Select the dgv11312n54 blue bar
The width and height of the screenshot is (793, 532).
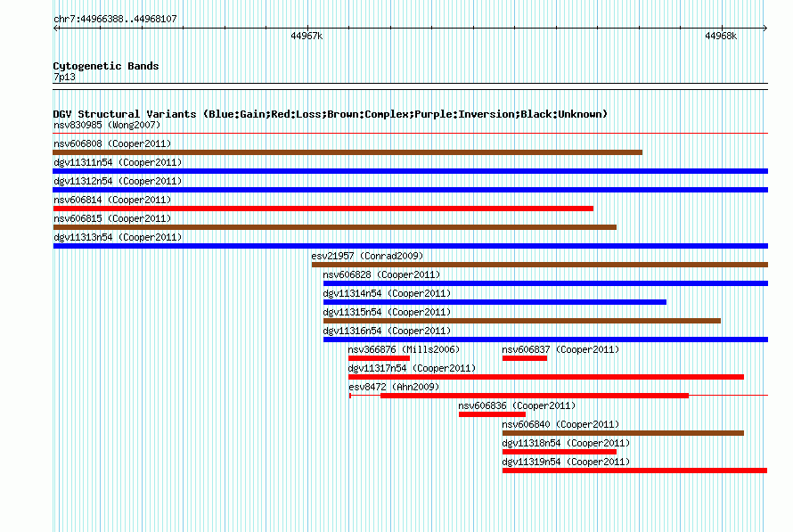(410, 190)
